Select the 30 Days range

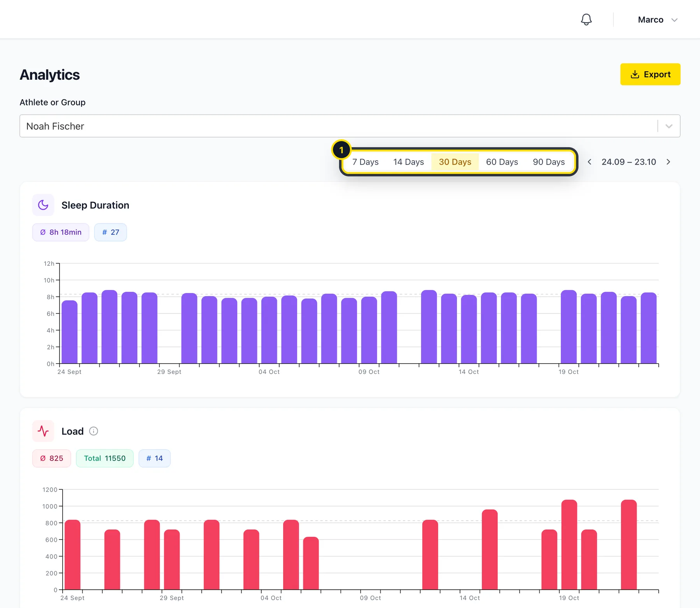455,162
